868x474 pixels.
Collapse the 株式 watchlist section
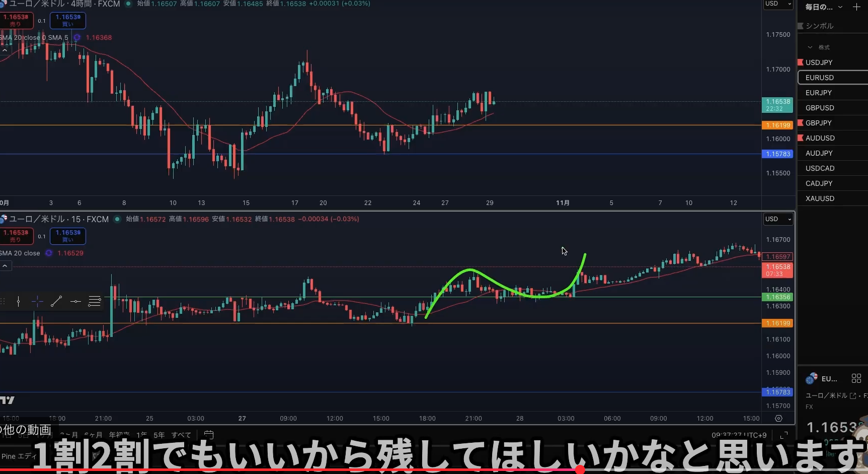click(810, 47)
